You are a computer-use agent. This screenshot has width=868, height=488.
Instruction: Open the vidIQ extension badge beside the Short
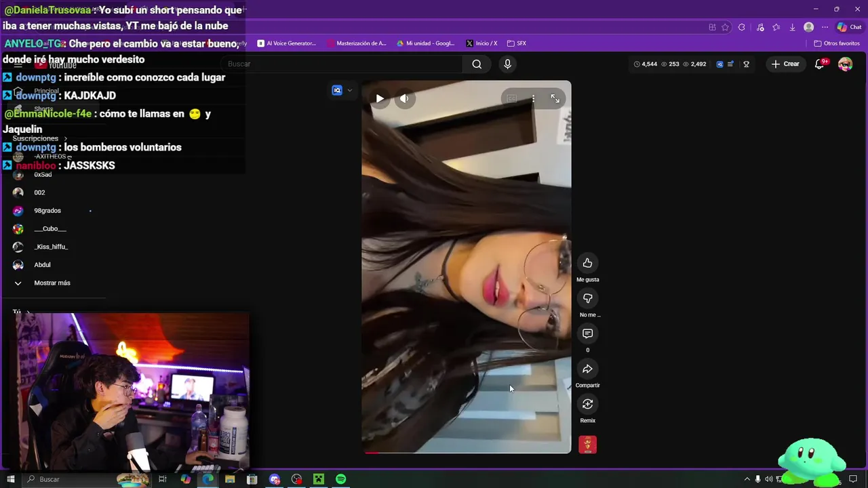337,90
